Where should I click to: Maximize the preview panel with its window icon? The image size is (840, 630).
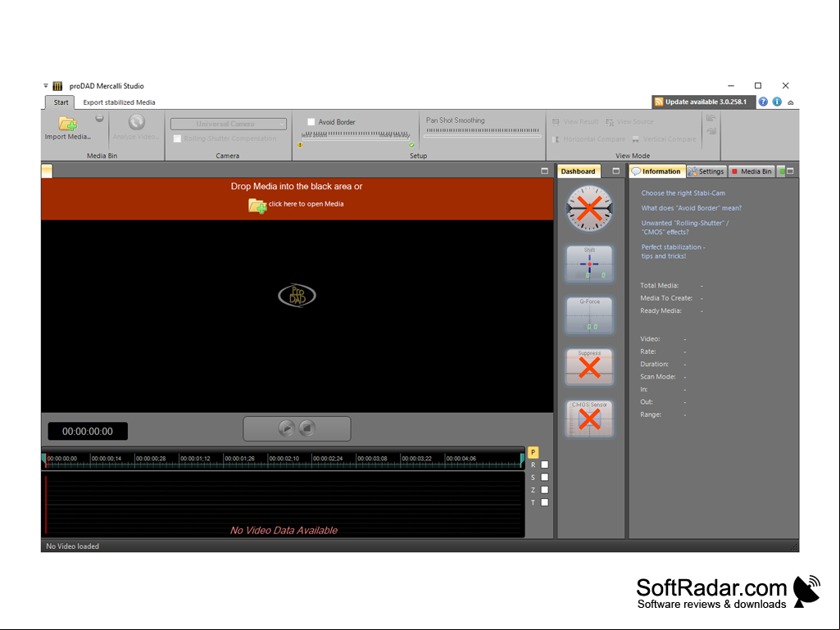(x=544, y=171)
